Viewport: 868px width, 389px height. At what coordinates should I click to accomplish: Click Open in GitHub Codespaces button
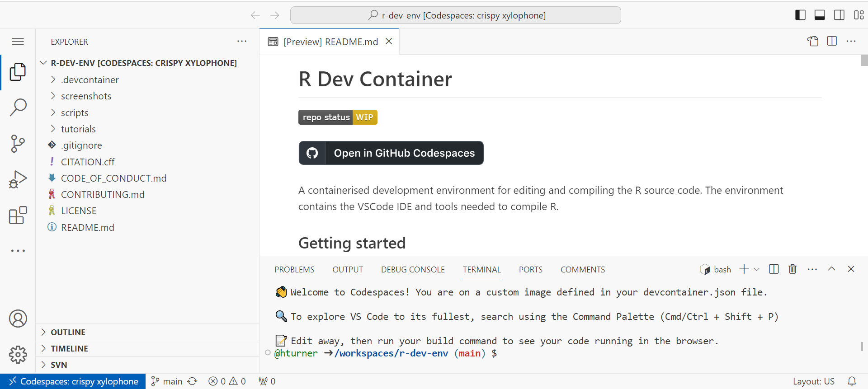coord(391,153)
